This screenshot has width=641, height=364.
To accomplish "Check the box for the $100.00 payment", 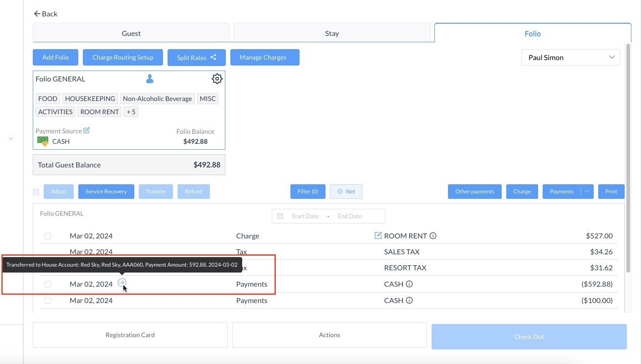I will pyautogui.click(x=48, y=301).
